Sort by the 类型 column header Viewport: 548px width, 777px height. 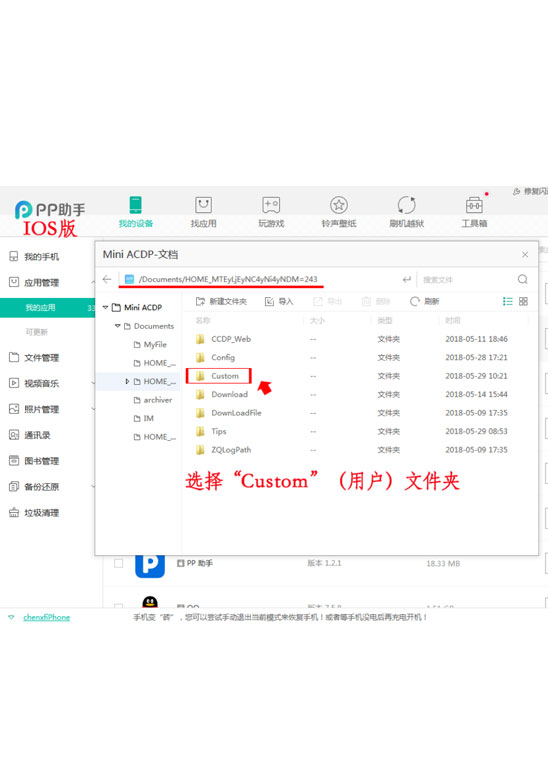pos(385,321)
